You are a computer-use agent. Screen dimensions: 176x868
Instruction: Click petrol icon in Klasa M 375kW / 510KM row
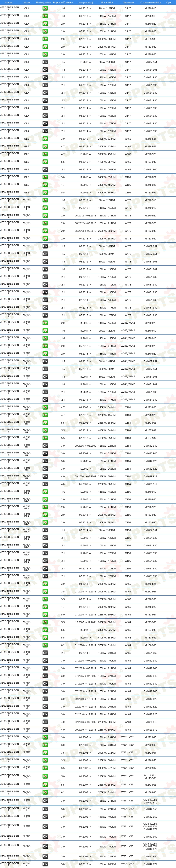tap(45, 645)
